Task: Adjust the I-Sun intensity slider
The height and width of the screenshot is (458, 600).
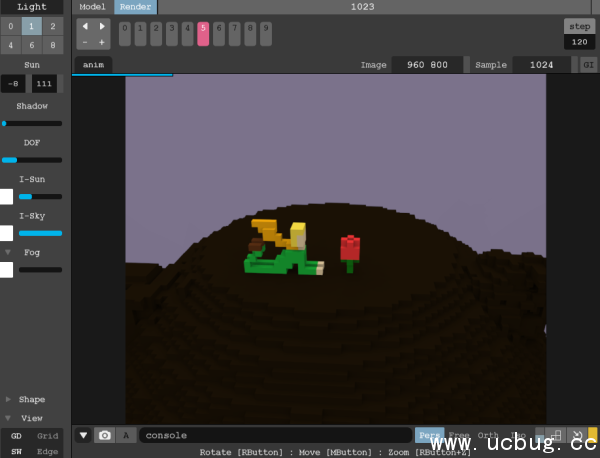Action: [40, 197]
